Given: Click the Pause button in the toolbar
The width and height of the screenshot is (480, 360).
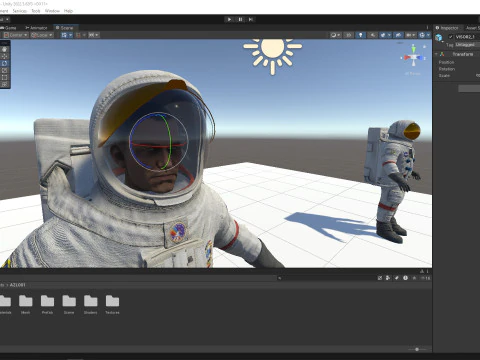Looking at the screenshot, I should (x=240, y=19).
